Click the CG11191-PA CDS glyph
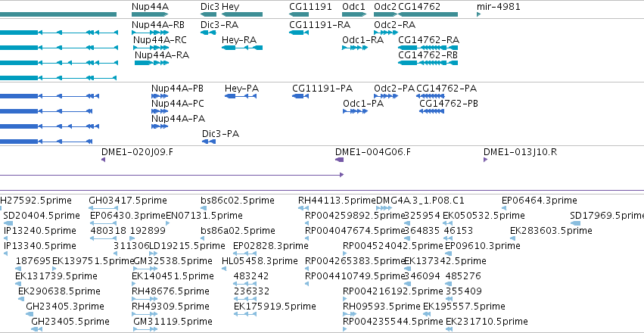 [300, 96]
